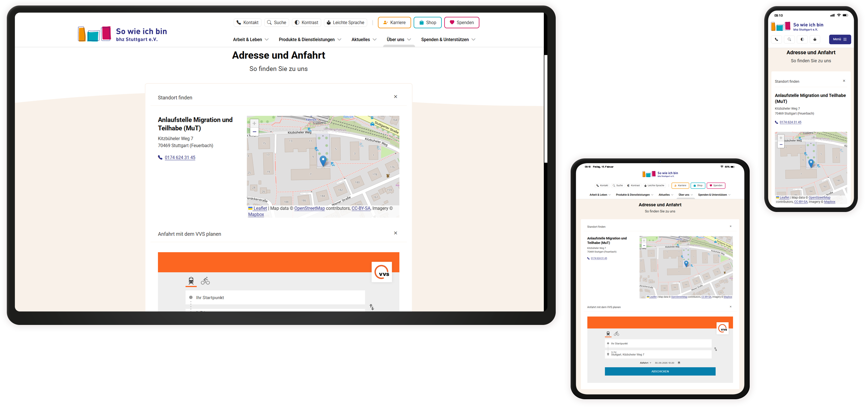Image resolution: width=868 pixels, height=407 pixels.
Task: Select the bicycle mode in the VVS planner
Action: [x=205, y=281]
